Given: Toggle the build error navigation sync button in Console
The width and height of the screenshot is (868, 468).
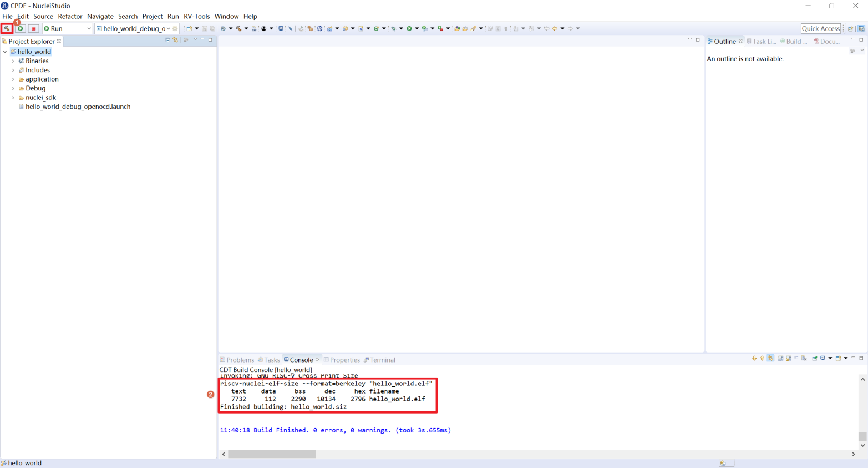Looking at the screenshot, I should click(770, 358).
